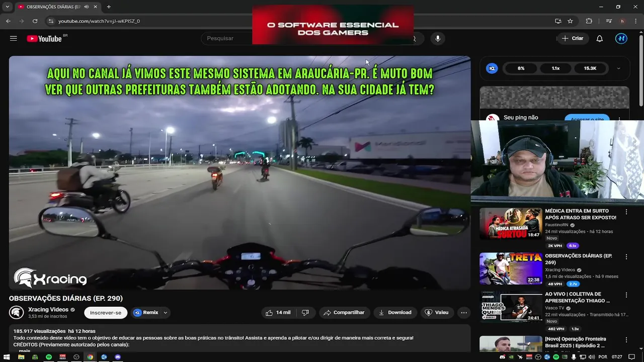This screenshot has height=362, width=644.
Task: Click the Remix button
Action: coord(146,313)
